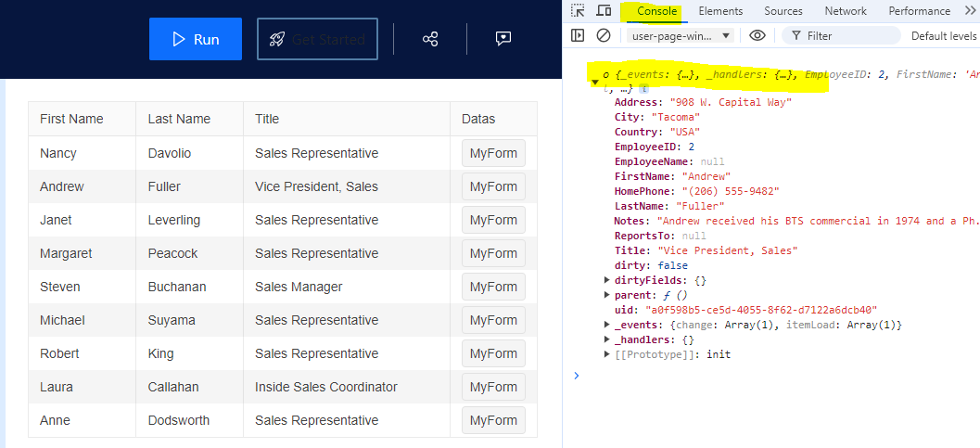Toggle the device toolbar icon
This screenshot has width=980, height=448.
pyautogui.click(x=604, y=11)
